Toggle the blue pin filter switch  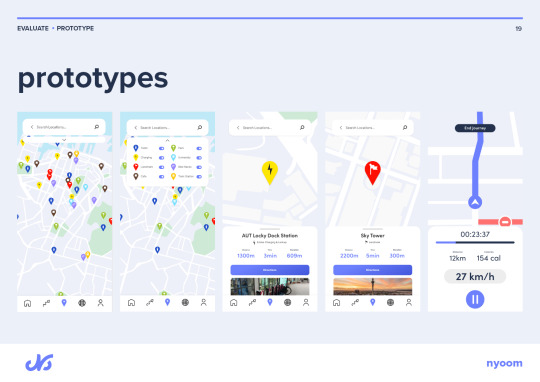click(x=162, y=148)
